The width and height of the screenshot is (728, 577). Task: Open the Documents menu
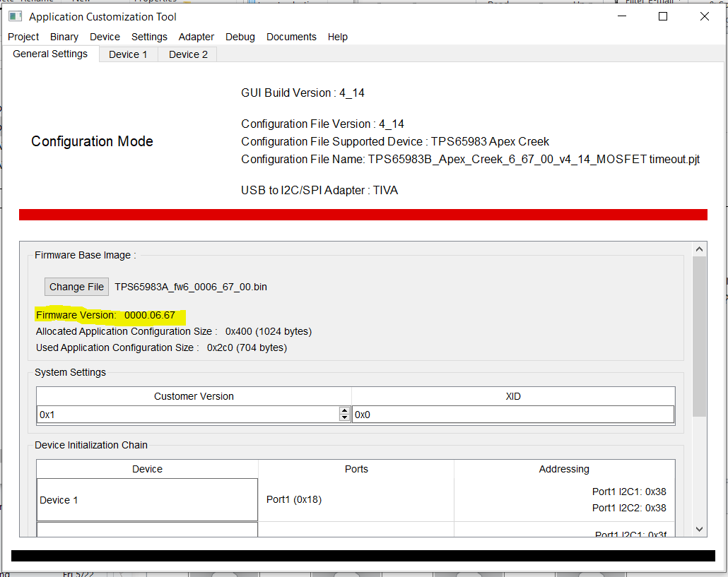pos(291,37)
